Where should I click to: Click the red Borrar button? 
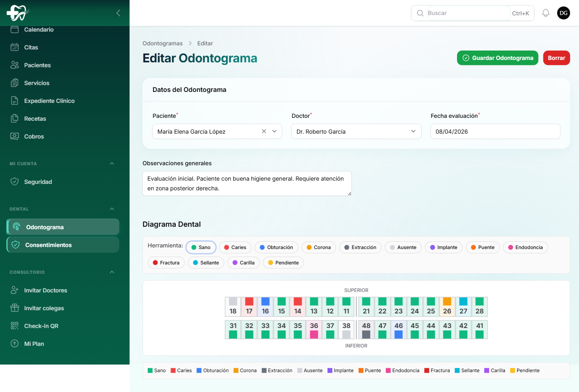point(556,58)
